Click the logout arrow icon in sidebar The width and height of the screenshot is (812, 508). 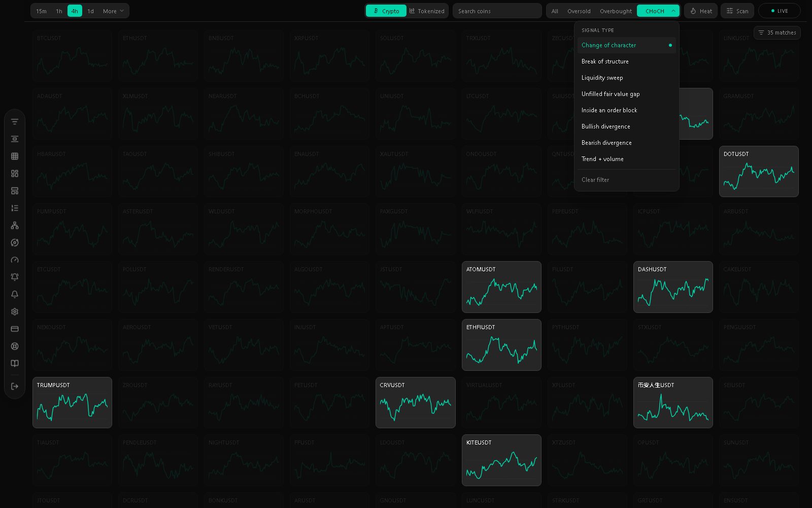15,387
